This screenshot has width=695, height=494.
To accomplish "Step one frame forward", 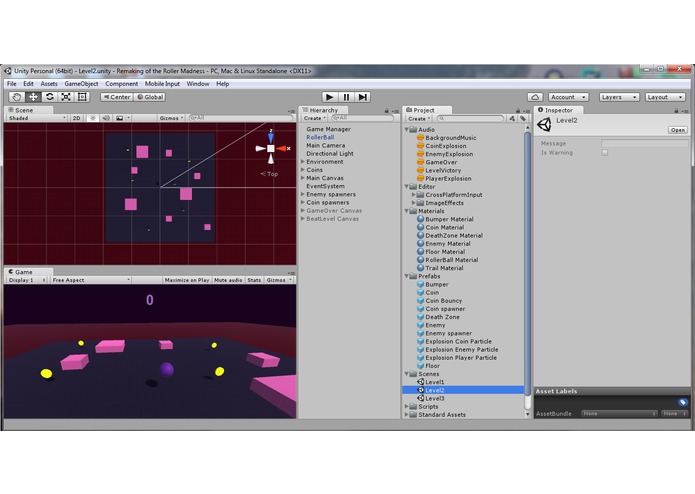I will pos(363,97).
